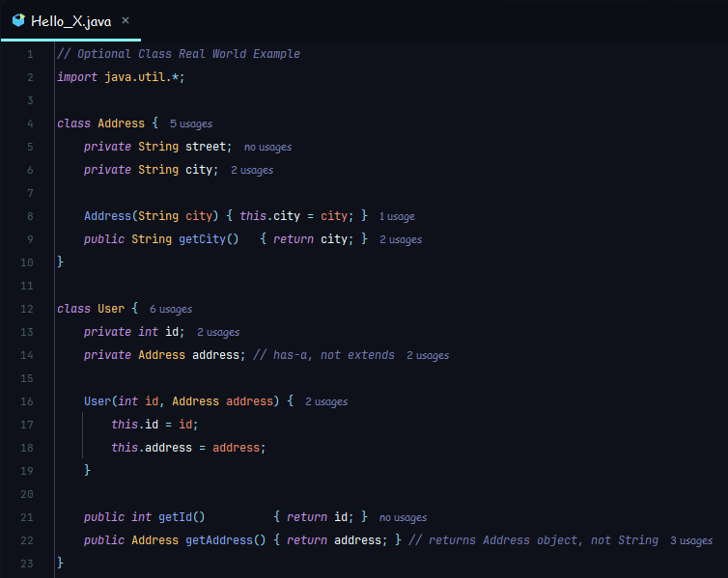Open '6 usages' hint for class User
Viewport: 728px width, 578px height.
(x=171, y=309)
